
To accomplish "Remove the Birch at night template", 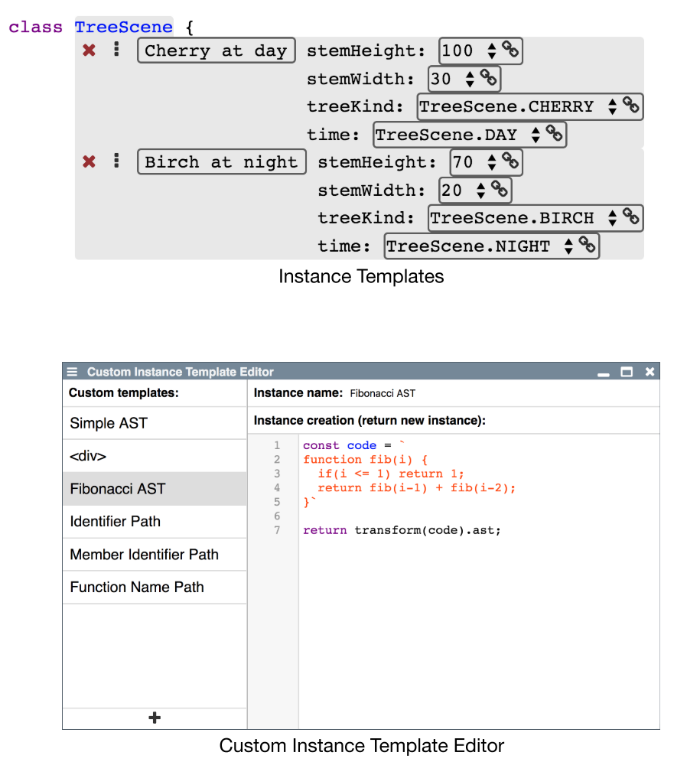I will click(x=90, y=161).
